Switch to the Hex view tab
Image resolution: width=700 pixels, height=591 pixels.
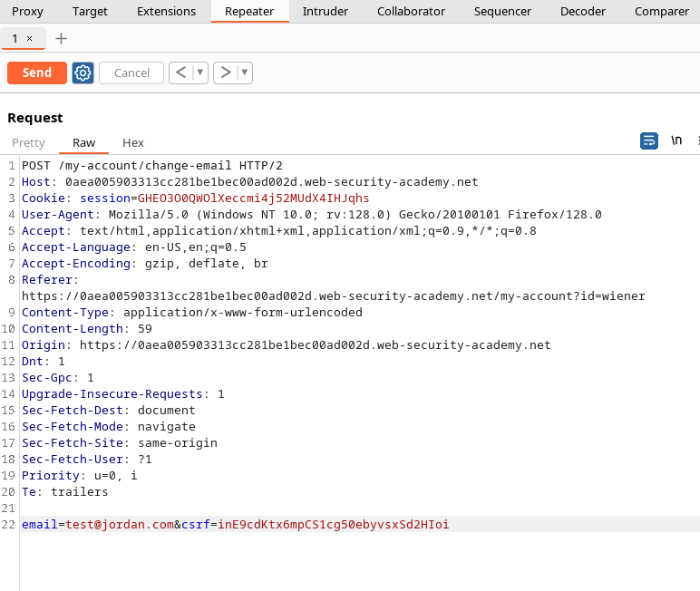point(133,142)
